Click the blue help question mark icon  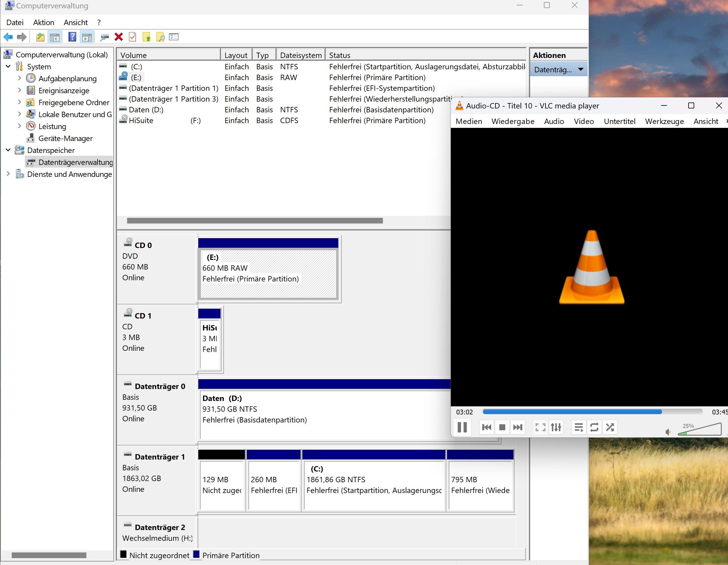coord(72,37)
